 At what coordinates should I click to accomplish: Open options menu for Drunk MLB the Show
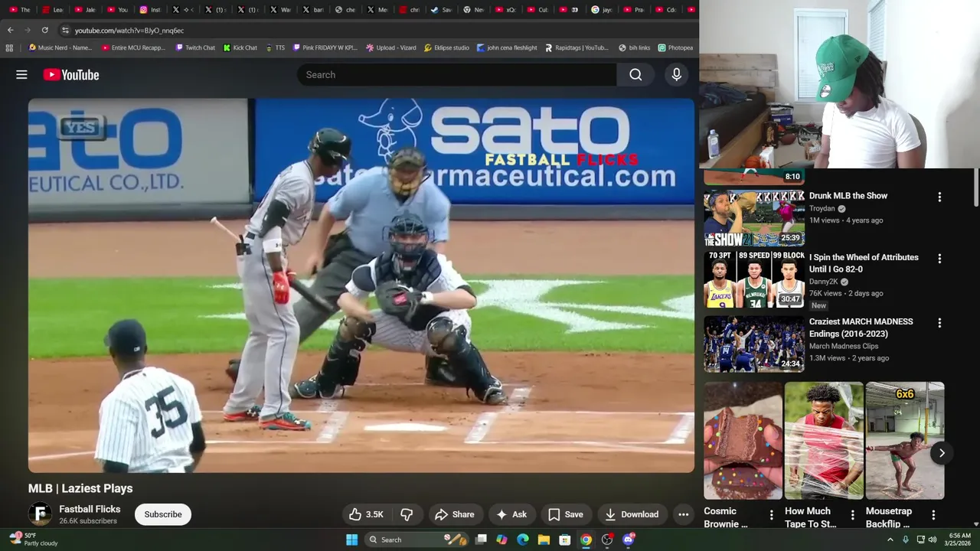pos(939,197)
